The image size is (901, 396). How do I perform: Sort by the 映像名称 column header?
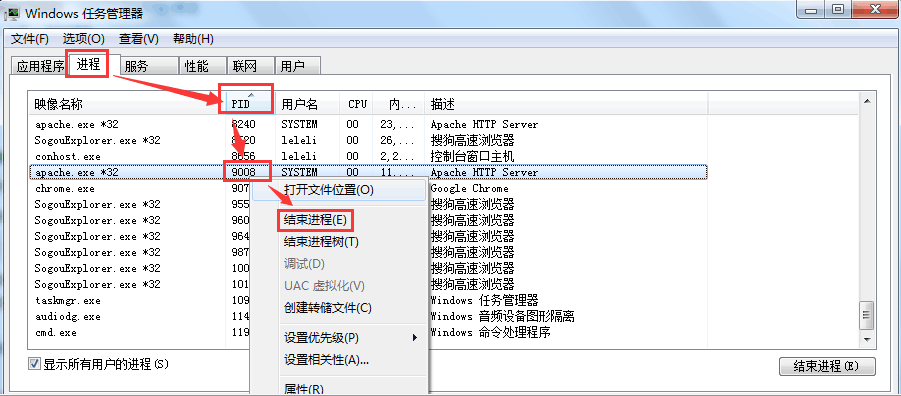127,104
